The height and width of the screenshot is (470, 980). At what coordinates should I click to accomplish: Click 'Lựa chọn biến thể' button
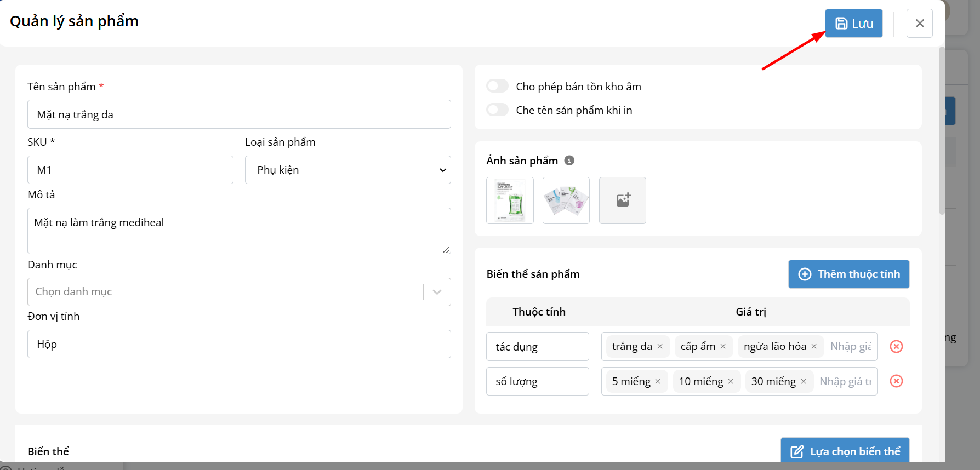point(845,451)
